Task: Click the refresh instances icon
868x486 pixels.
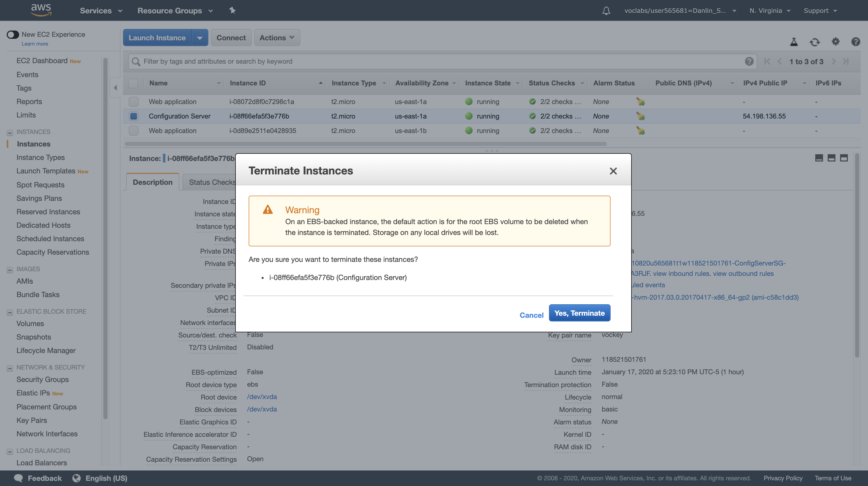Action: tap(815, 42)
